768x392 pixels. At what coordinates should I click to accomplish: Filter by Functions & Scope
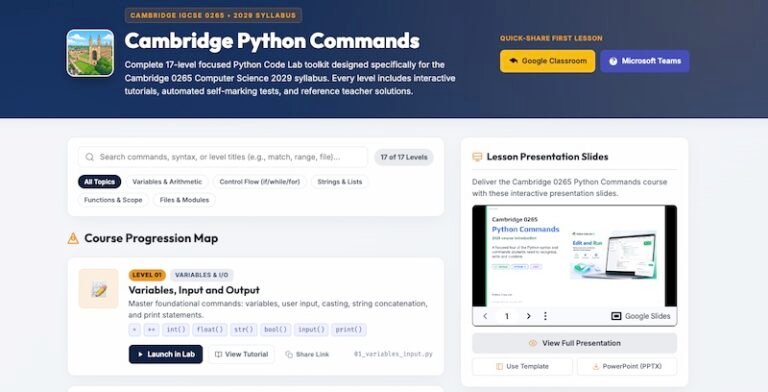113,200
